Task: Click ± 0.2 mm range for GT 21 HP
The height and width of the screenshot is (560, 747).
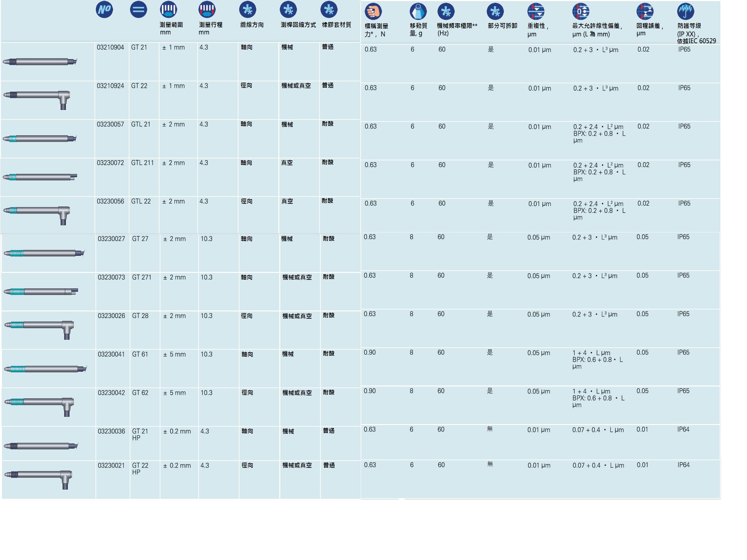Action: click(177, 431)
